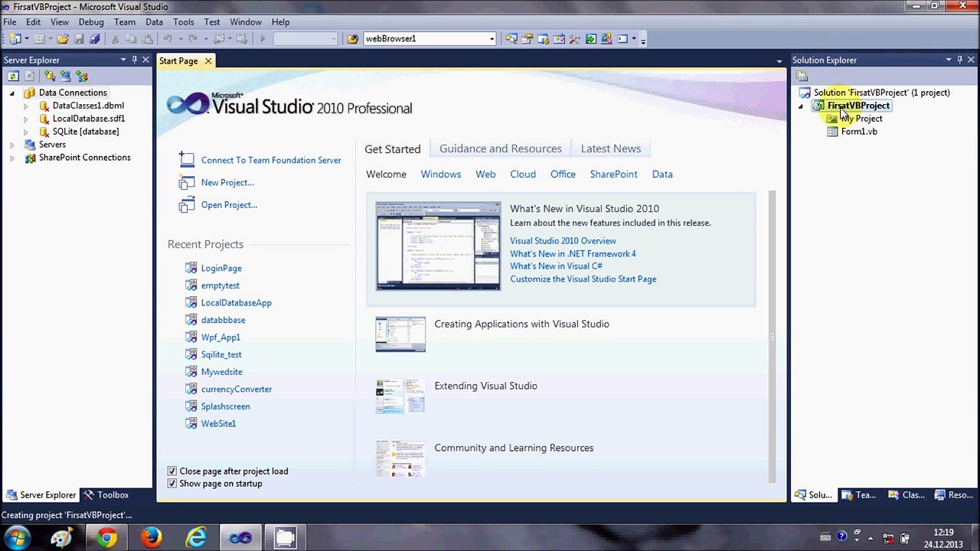Click the 'New Project...' link
The width and height of the screenshot is (980, 551).
[227, 182]
